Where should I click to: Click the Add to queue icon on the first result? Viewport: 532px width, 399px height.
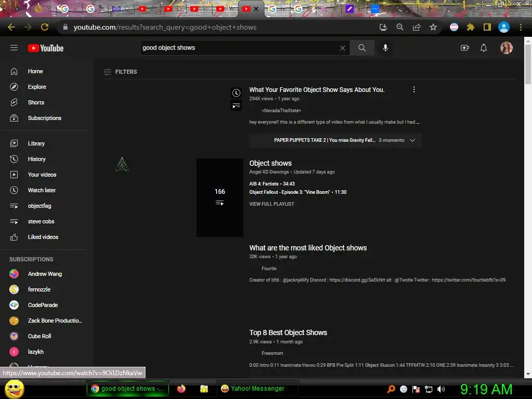(236, 105)
